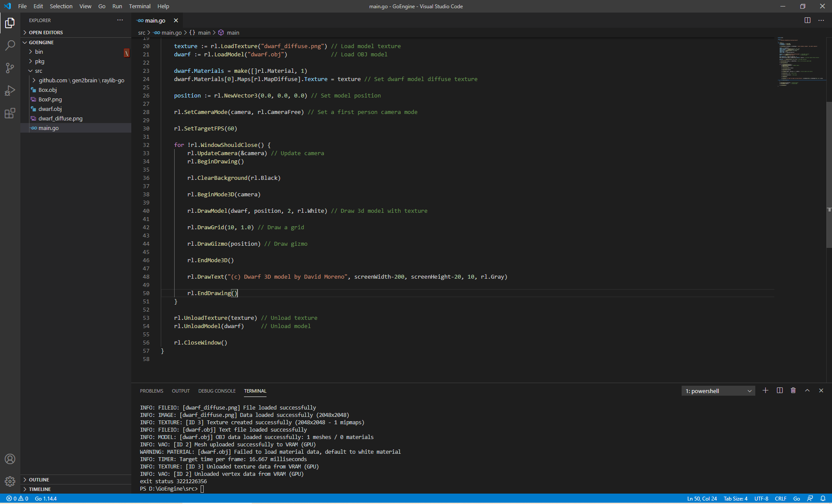Create a new terminal with the plus icon
Viewport: 832px width, 504px height.
pos(765,390)
